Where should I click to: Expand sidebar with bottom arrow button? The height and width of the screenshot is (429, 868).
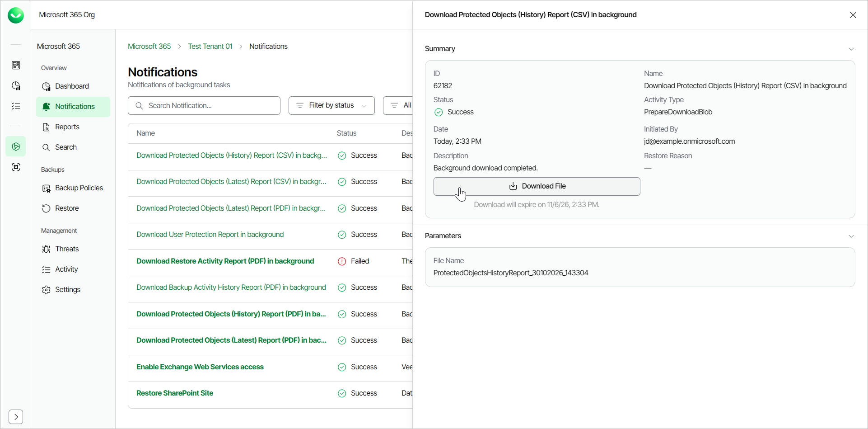click(16, 417)
